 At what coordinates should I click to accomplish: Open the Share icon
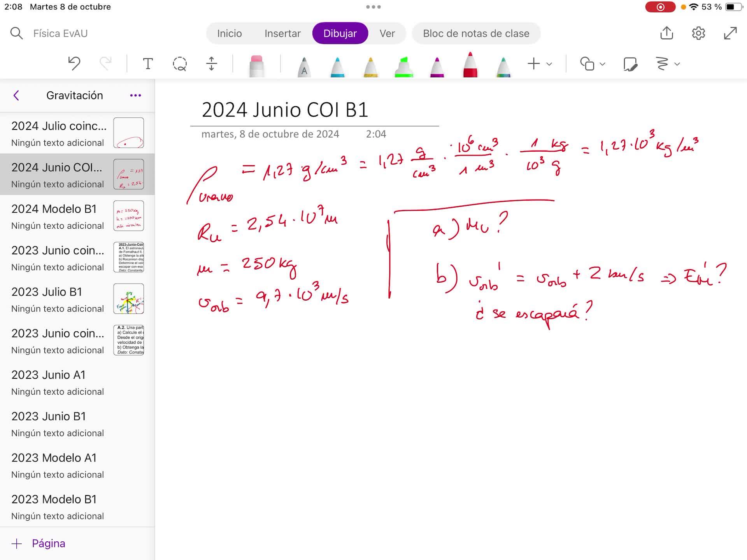[x=667, y=33]
